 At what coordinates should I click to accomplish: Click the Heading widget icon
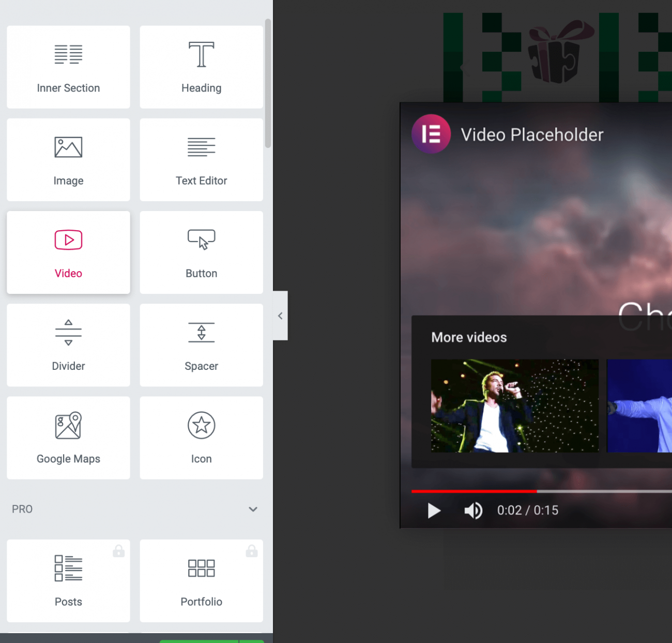[201, 55]
